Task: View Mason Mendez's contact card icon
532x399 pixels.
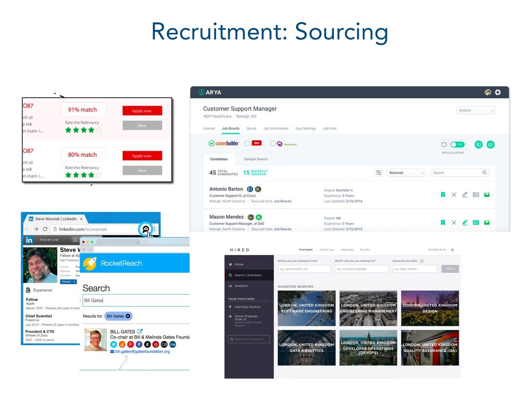Action: pyautogui.click(x=476, y=222)
